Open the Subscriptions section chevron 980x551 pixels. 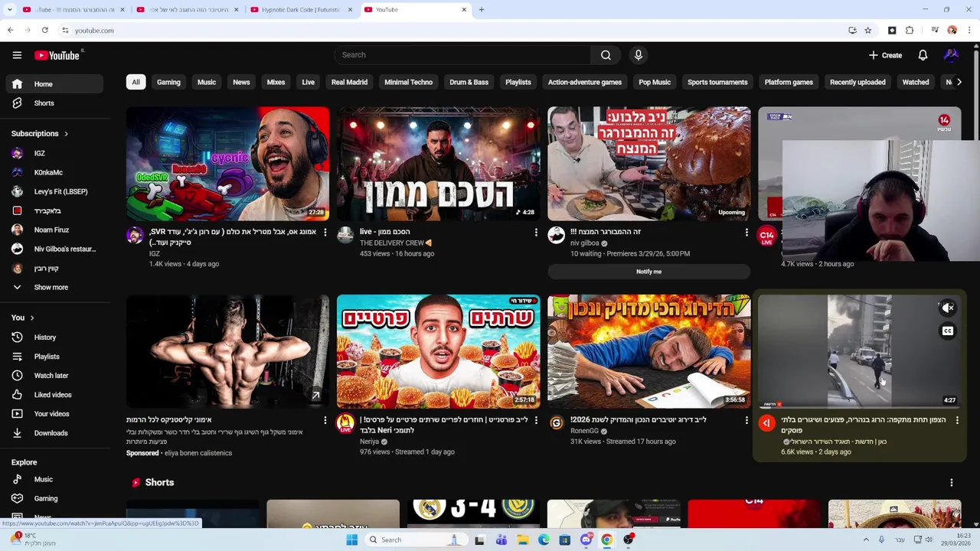pyautogui.click(x=66, y=134)
